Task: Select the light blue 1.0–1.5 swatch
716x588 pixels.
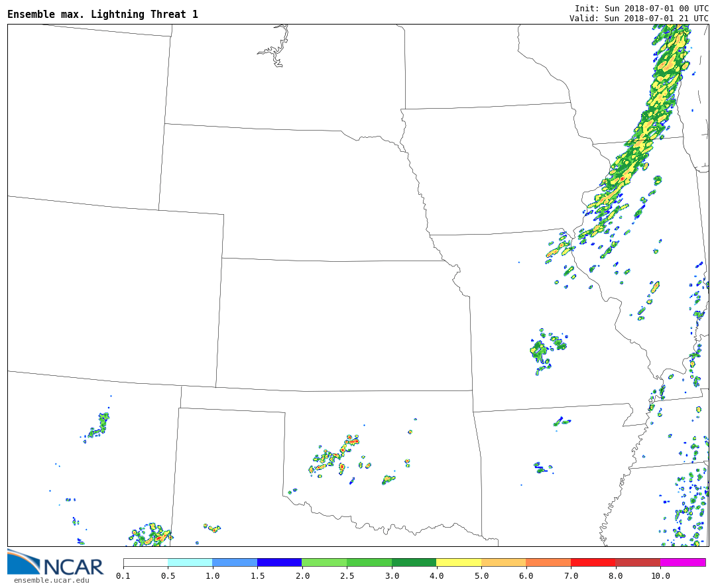Action: tap(235, 562)
